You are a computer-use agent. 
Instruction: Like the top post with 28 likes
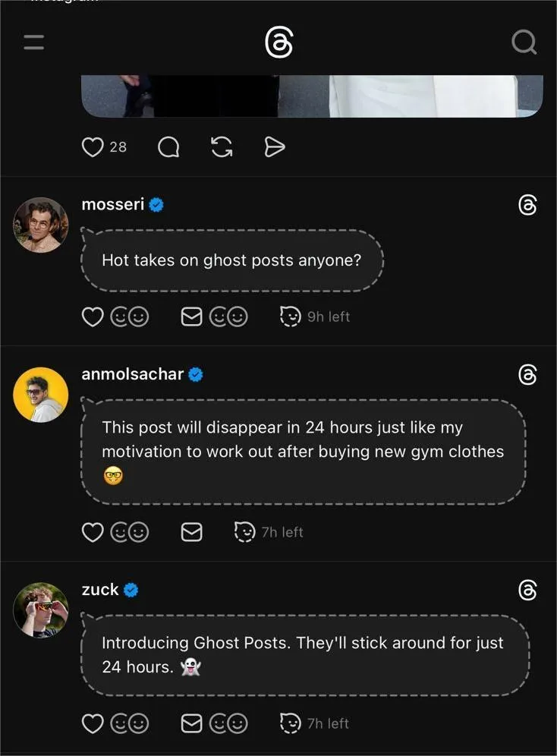click(92, 147)
